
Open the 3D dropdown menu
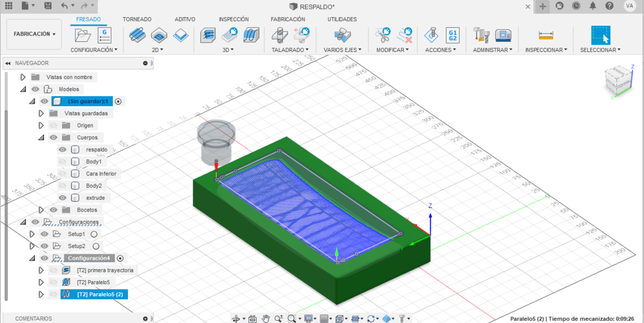[x=228, y=50]
